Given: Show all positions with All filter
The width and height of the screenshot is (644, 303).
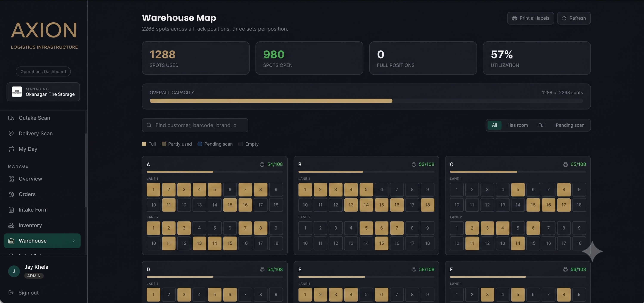Looking at the screenshot, I should tap(494, 125).
